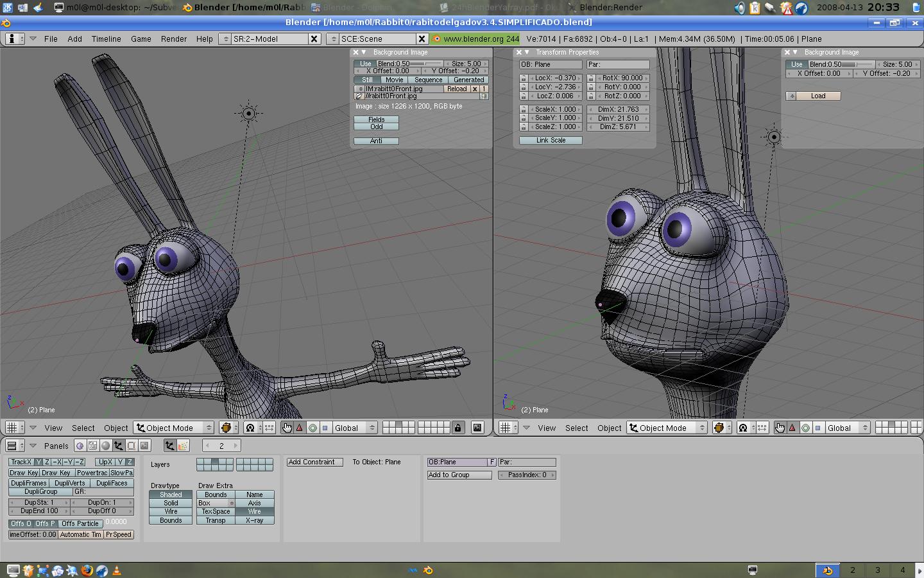Open Firefox from the bottom taskbar
Image resolution: width=924 pixels, height=578 pixels.
tap(87, 570)
